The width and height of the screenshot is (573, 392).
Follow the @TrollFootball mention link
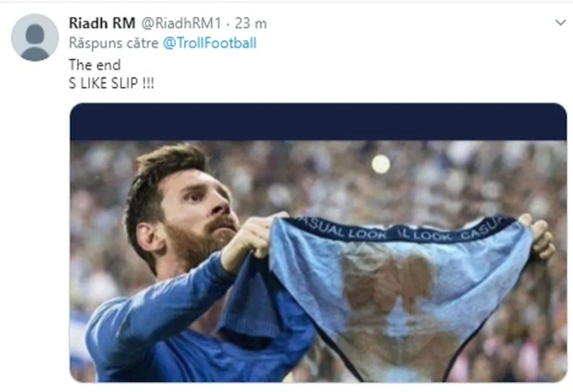pos(210,43)
